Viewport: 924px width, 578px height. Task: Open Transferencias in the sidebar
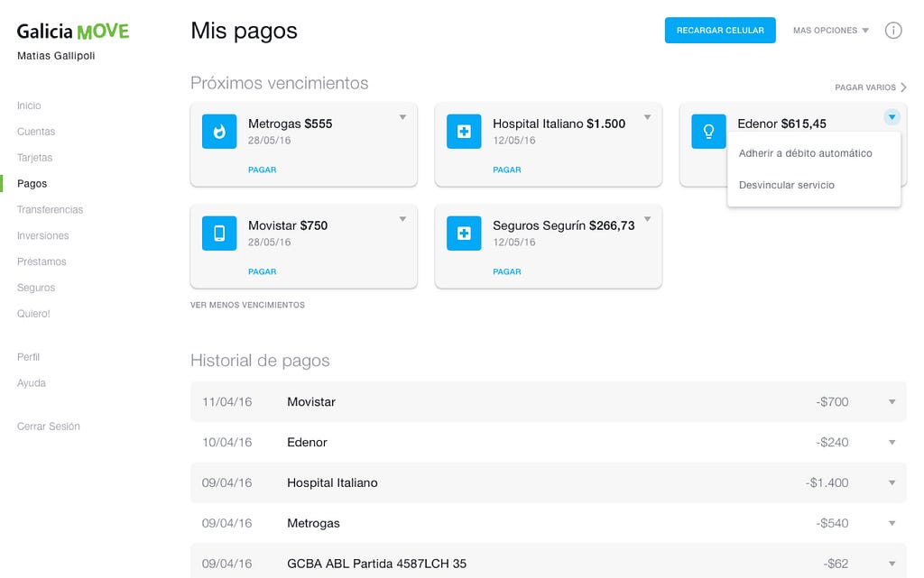click(51, 209)
